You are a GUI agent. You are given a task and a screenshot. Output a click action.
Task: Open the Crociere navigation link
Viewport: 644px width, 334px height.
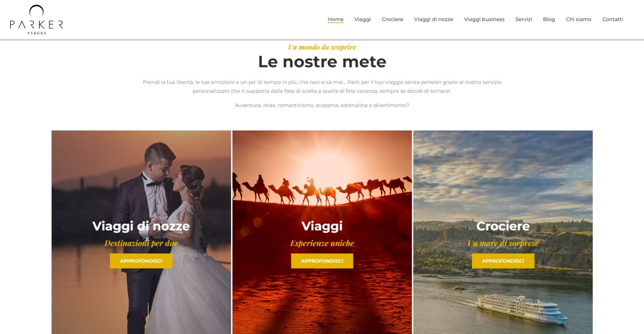[392, 19]
